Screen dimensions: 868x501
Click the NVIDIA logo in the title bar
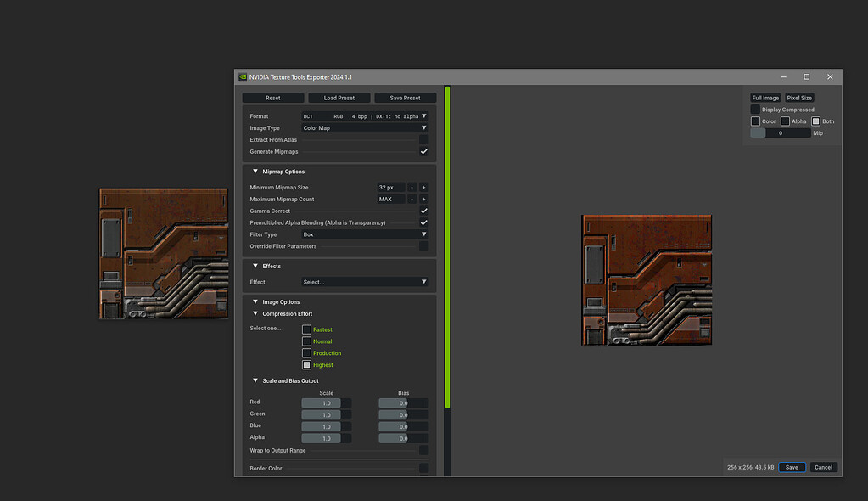243,76
